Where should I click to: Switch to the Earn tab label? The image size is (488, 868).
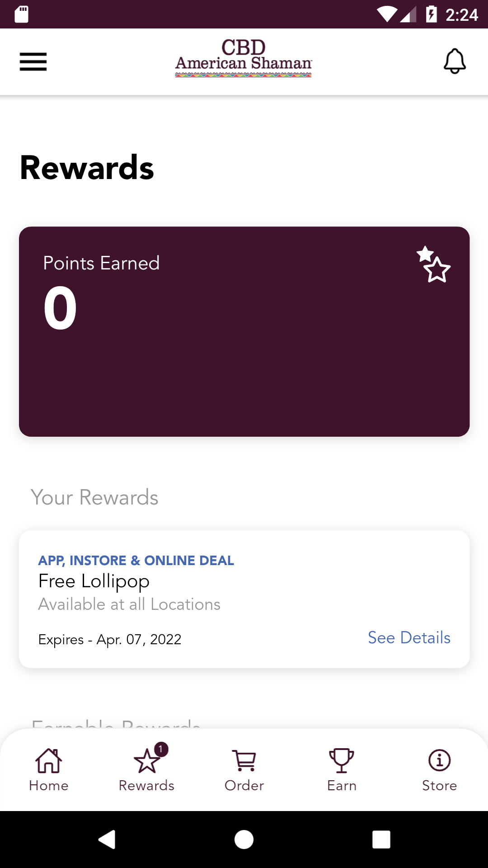(x=342, y=786)
